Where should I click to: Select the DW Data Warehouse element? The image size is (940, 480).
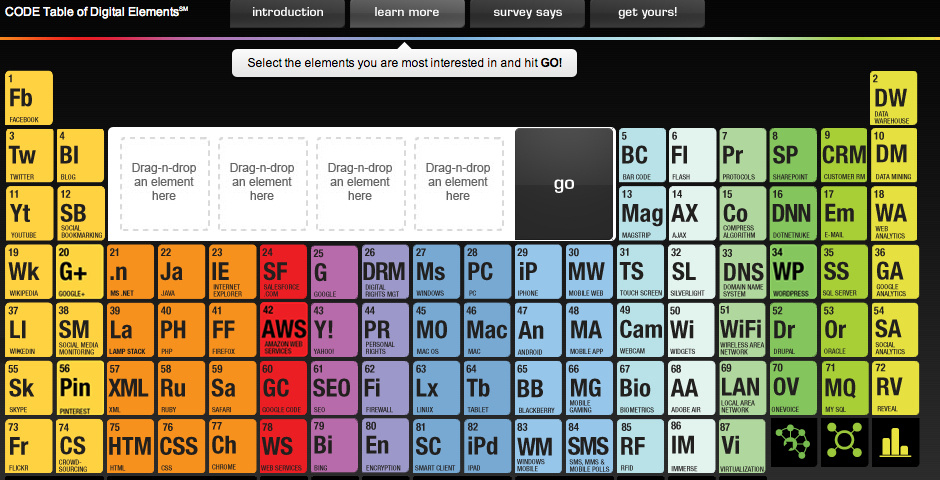pyautogui.click(x=894, y=98)
